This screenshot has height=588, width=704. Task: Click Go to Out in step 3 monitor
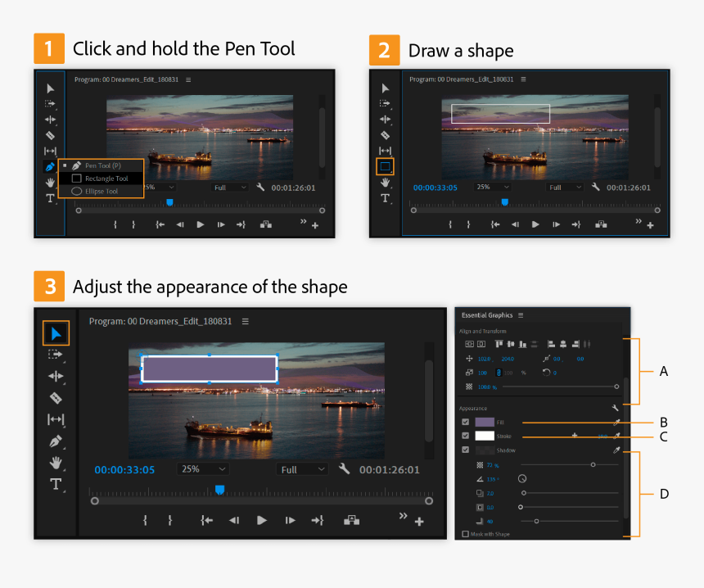[318, 520]
